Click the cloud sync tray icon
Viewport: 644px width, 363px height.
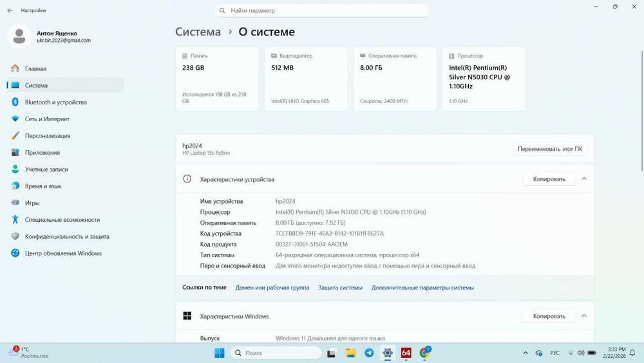[x=539, y=353]
